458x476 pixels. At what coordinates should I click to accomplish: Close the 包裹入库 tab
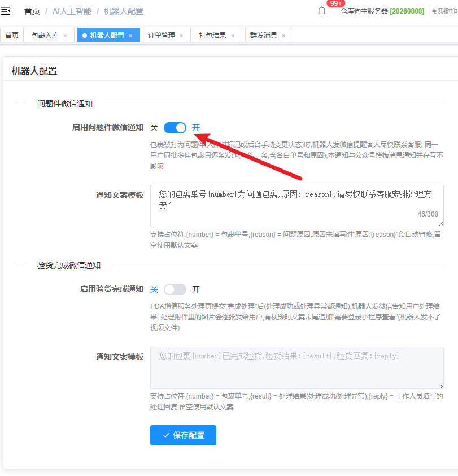65,36
